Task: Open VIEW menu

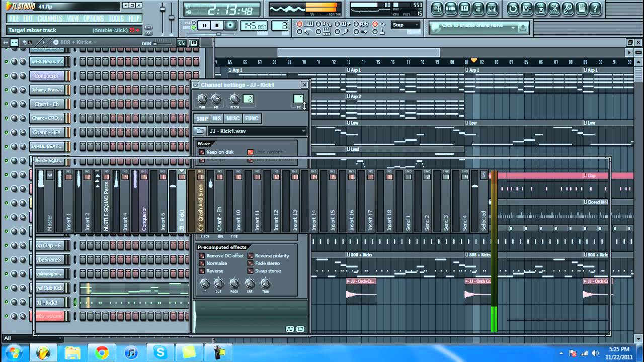Action: (x=73, y=19)
